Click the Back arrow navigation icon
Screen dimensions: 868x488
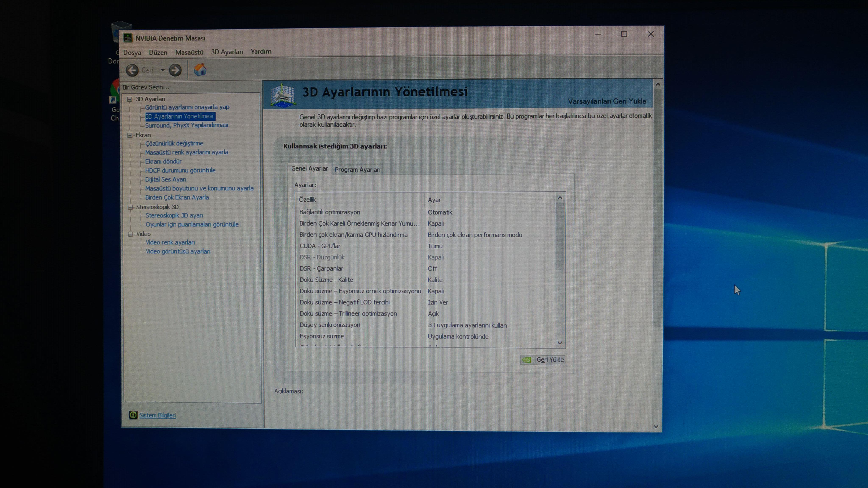[132, 70]
